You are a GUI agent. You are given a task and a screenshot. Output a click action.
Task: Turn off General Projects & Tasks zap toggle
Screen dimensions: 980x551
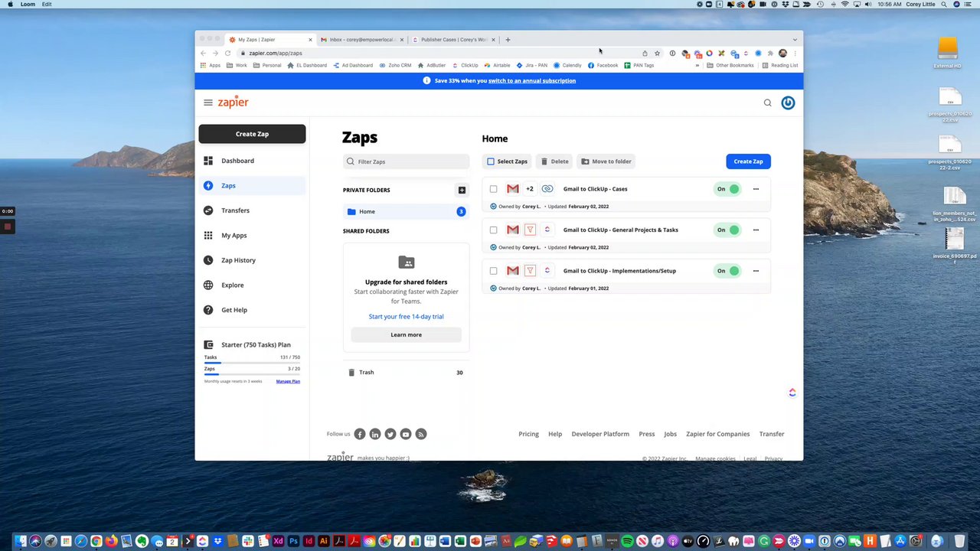point(727,230)
